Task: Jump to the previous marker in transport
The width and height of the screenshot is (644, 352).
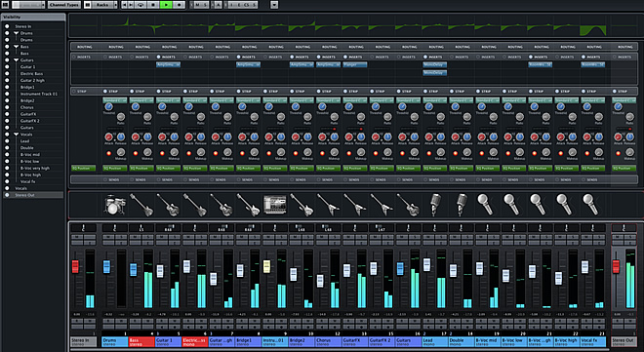Action: (125, 5)
